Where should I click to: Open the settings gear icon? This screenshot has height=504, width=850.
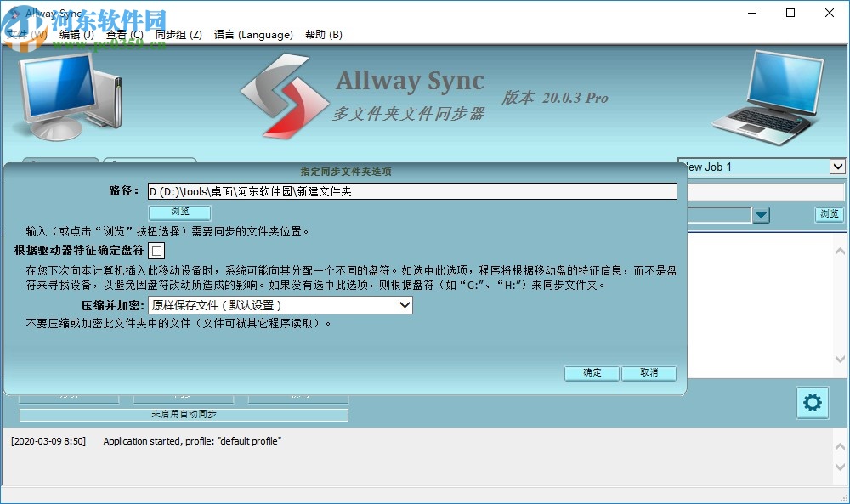[812, 403]
